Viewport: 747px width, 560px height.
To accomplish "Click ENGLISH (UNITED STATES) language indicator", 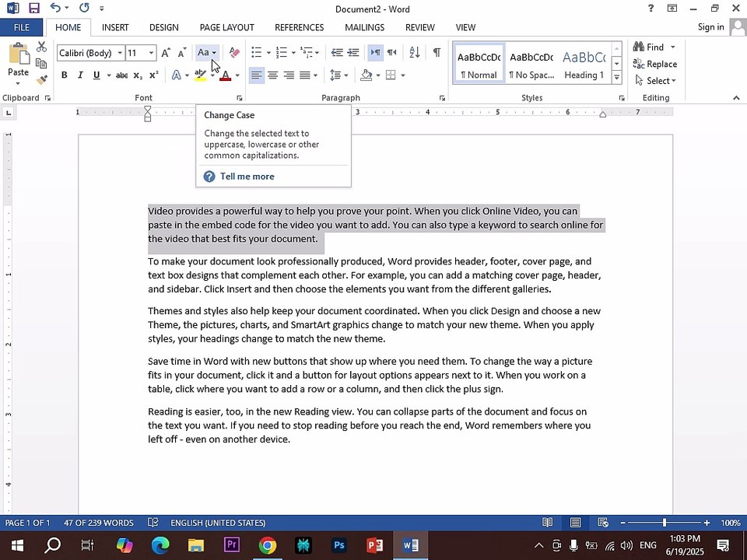I will tap(218, 523).
